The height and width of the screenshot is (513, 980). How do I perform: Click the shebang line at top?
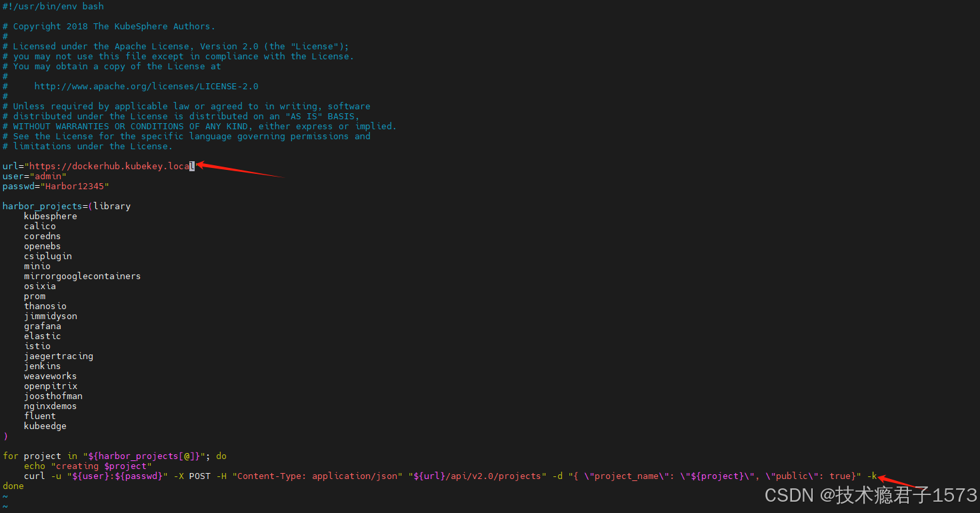click(x=53, y=6)
